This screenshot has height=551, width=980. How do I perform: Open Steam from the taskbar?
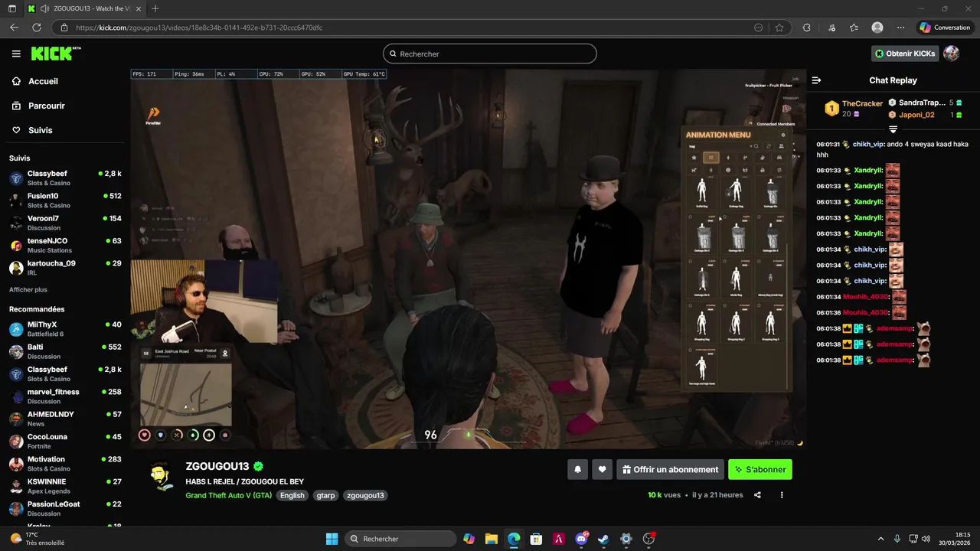603,539
